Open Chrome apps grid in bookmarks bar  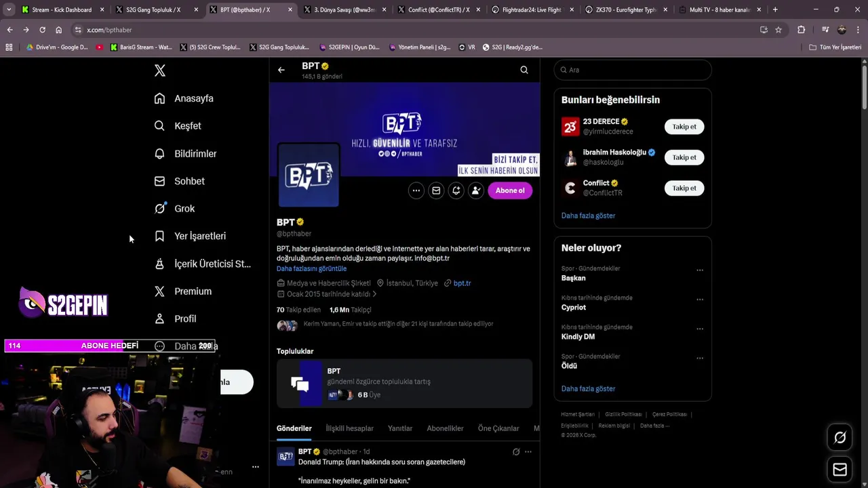click(9, 47)
